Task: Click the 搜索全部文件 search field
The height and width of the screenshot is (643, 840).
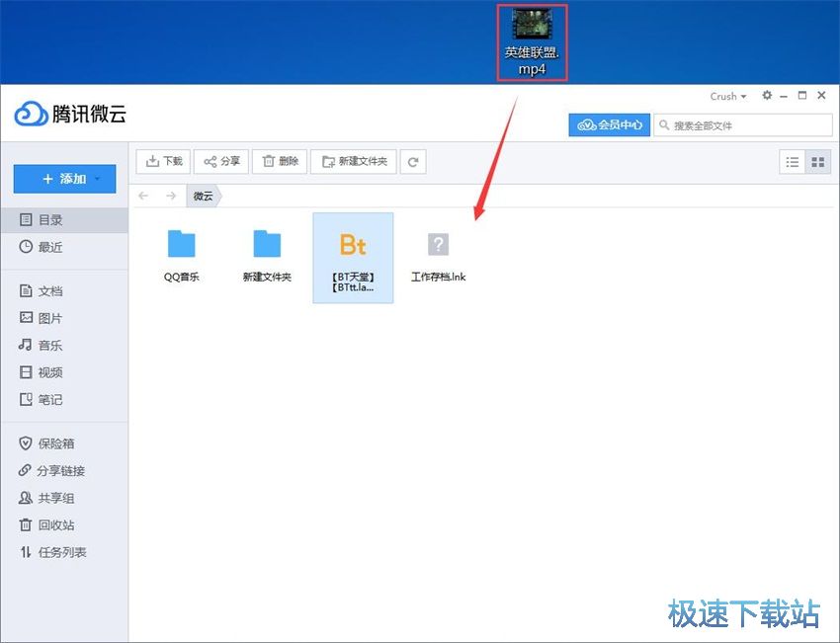Action: point(743,125)
